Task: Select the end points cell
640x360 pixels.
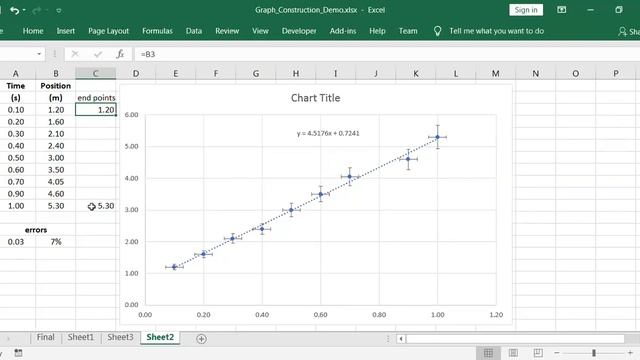Action: (96, 98)
